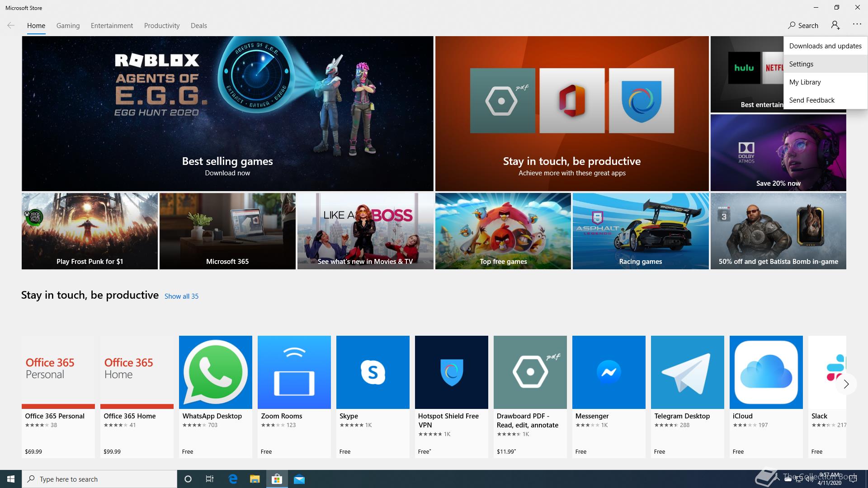Open the Top free games tile
Image resolution: width=868 pixels, height=488 pixels.
[x=503, y=231]
